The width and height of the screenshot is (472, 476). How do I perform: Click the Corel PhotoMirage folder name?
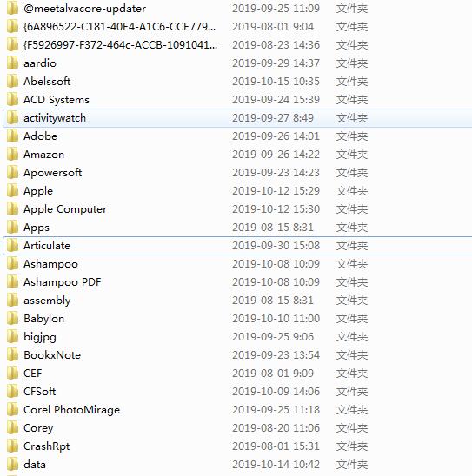pyautogui.click(x=71, y=410)
